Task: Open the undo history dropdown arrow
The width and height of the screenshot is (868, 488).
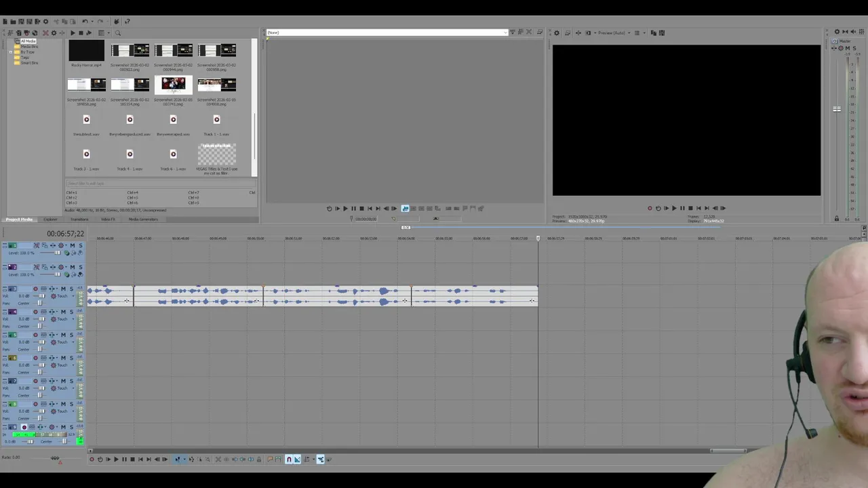Action: [92, 22]
